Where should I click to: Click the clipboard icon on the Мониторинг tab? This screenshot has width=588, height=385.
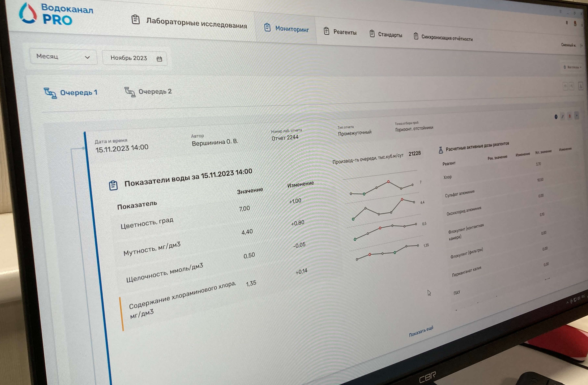point(267,27)
